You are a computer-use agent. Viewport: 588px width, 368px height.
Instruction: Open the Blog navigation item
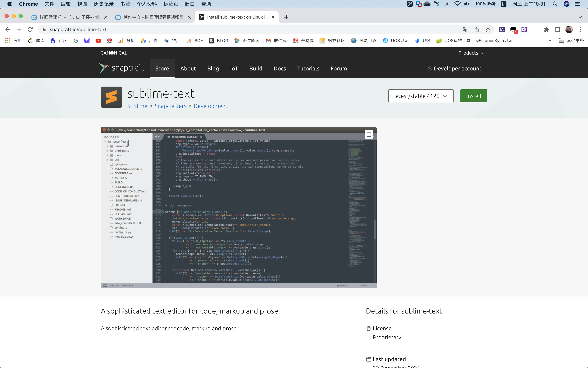213,68
